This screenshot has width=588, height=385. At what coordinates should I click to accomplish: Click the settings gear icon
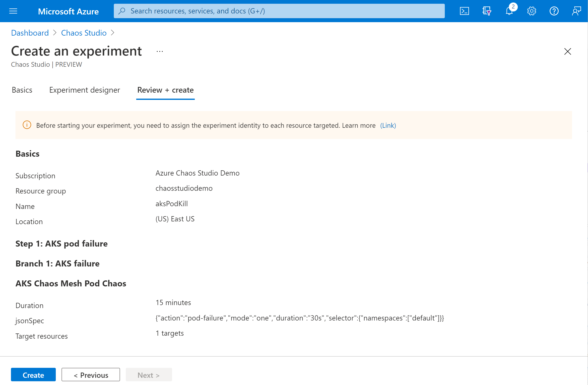[x=531, y=11]
